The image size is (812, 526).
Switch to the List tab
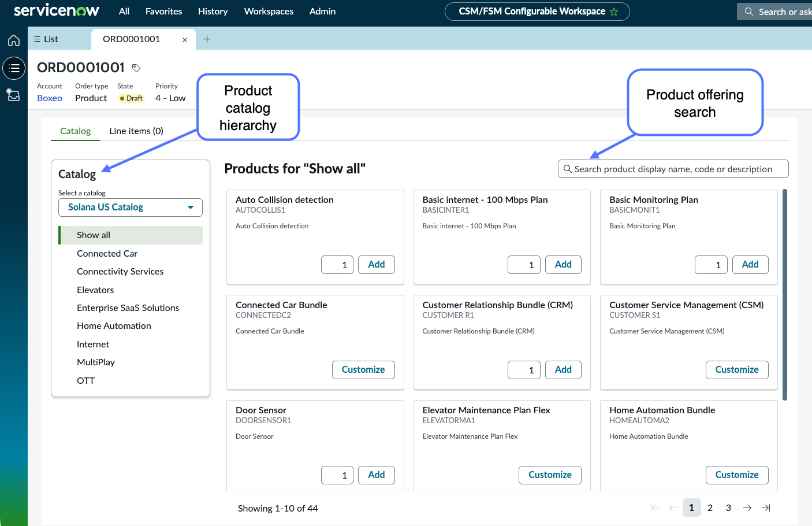[x=46, y=39]
